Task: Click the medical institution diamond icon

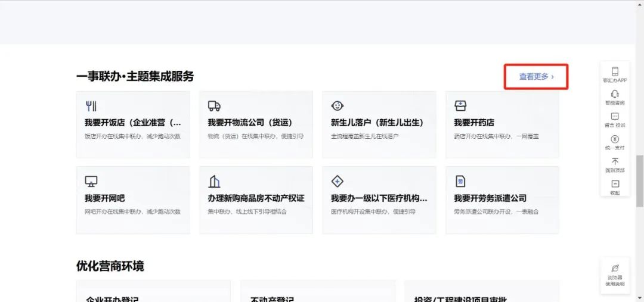Action: coord(338,182)
